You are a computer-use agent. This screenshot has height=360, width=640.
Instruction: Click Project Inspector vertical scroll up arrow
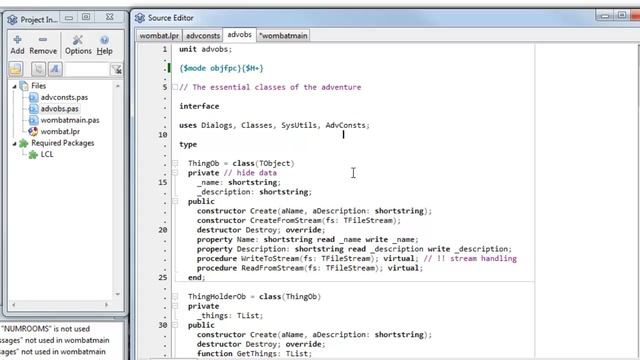point(118,86)
